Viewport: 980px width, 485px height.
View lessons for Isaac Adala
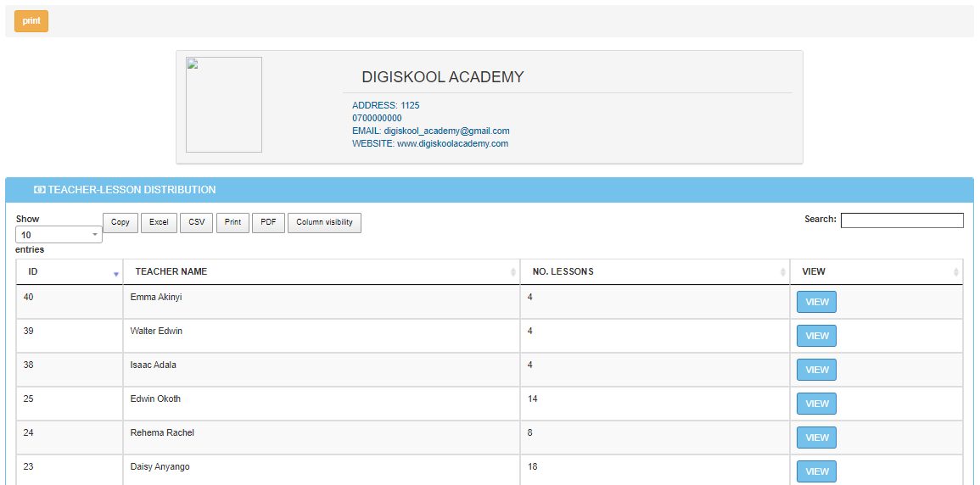tap(816, 371)
